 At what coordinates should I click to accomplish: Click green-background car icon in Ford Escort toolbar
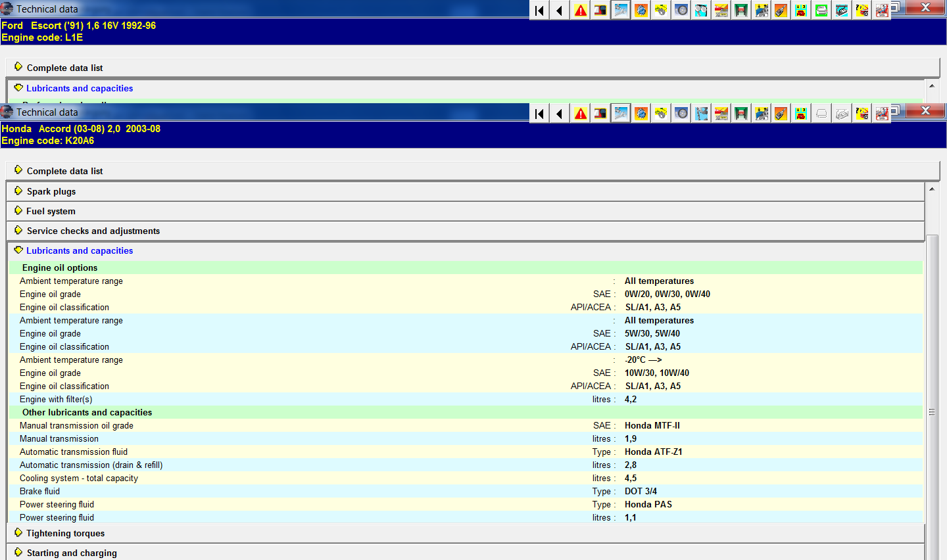(x=821, y=11)
